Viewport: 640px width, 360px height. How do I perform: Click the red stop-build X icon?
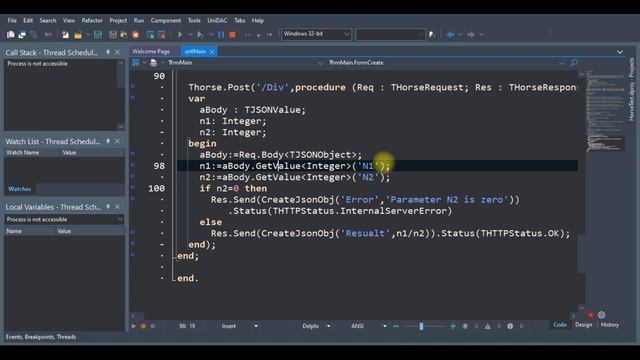point(136,35)
